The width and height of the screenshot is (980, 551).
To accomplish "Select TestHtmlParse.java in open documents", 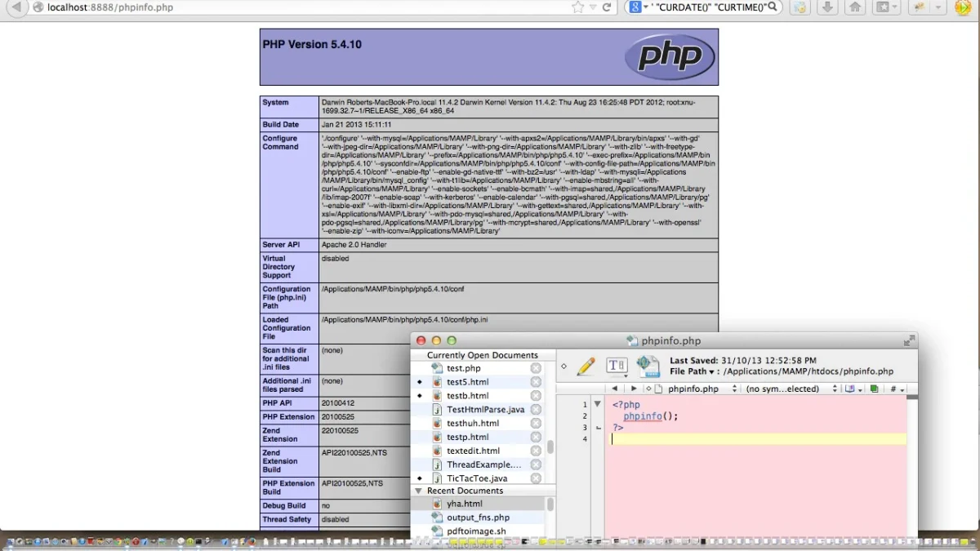I will click(486, 409).
